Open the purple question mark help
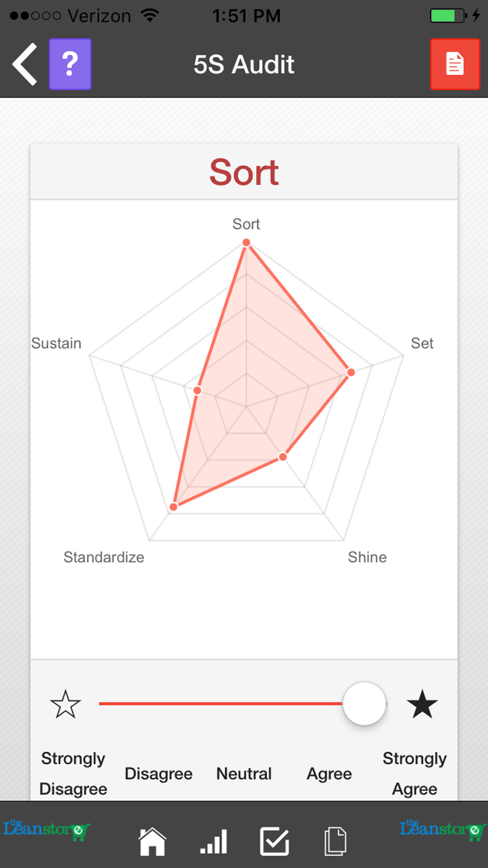This screenshot has height=868, width=488. point(70,64)
